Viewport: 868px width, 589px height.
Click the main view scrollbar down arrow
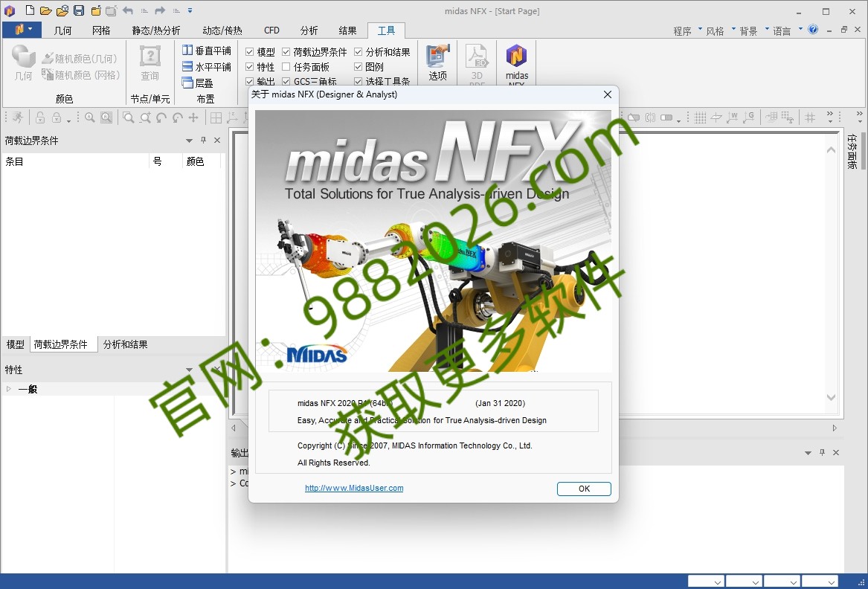[x=831, y=397]
